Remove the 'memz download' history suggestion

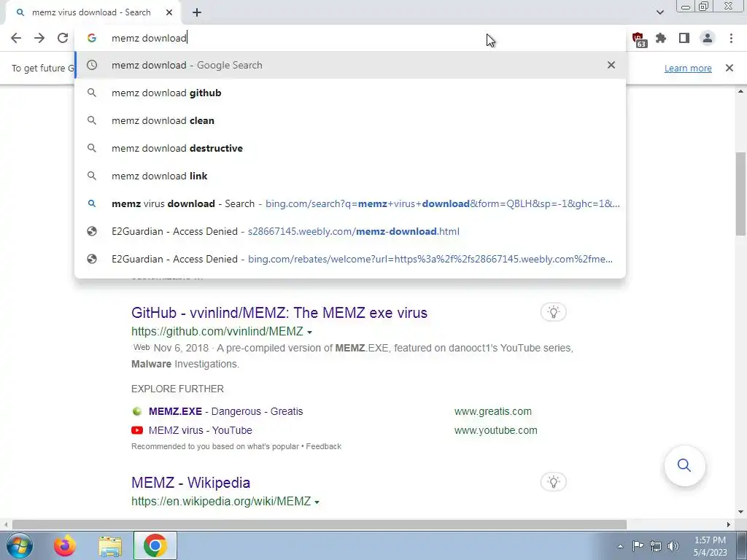(611, 65)
